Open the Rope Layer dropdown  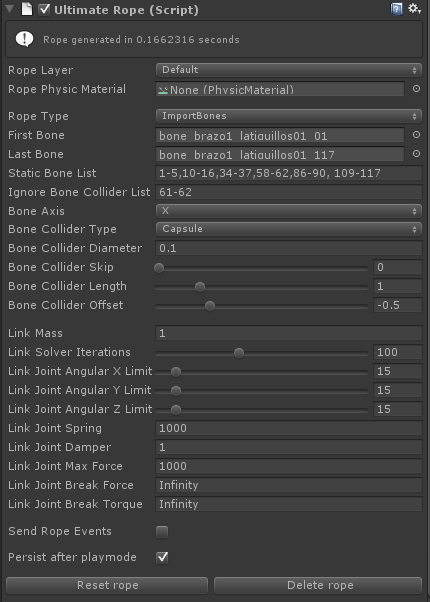tap(289, 70)
